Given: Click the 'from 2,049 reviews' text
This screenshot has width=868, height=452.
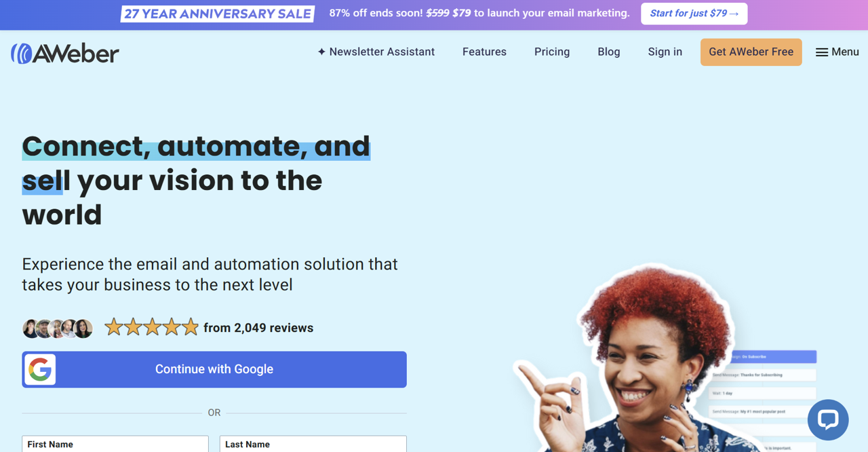Looking at the screenshot, I should tap(258, 328).
